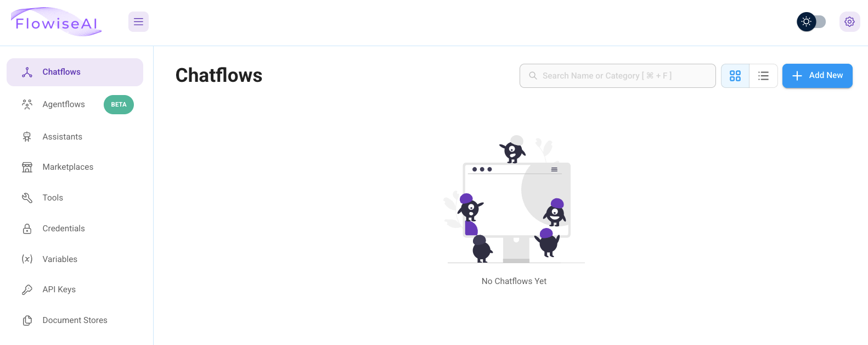
Task: Click the FlowiseAI logo
Action: [x=56, y=23]
